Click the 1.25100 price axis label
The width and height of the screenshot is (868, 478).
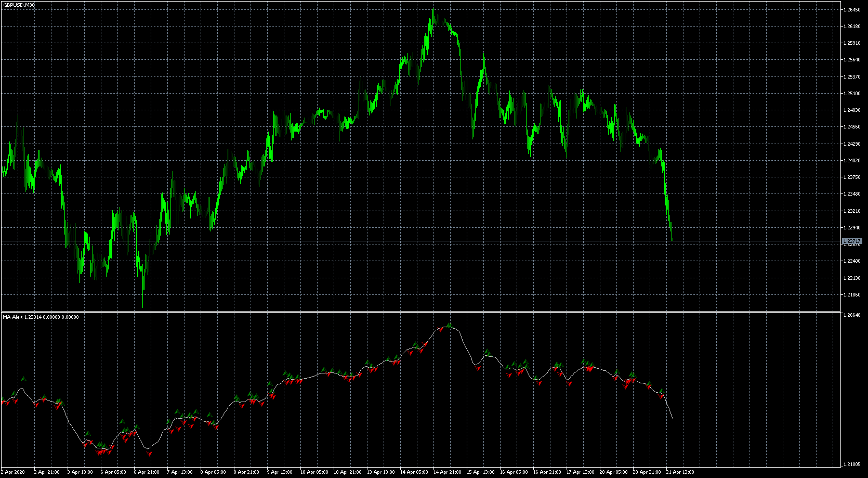tap(852, 94)
